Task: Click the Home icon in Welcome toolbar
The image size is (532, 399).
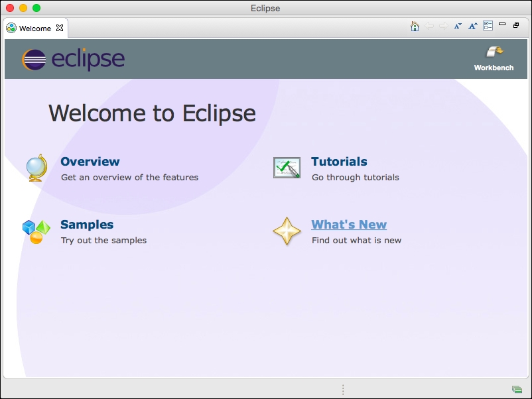Action: [x=415, y=27]
